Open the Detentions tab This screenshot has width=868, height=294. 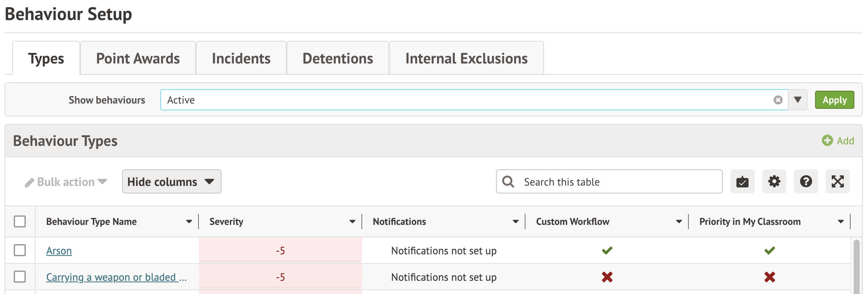click(x=338, y=59)
